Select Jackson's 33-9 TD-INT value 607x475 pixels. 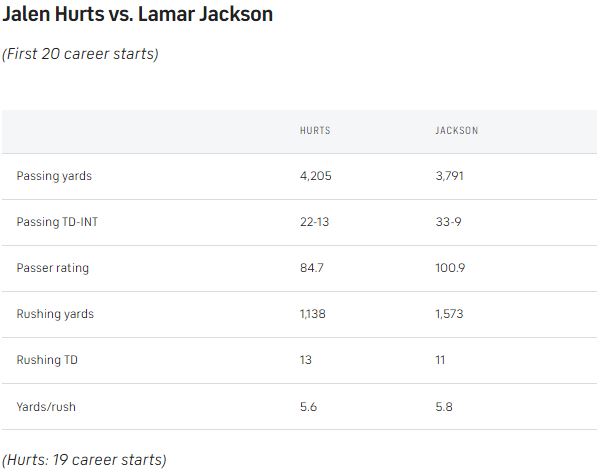448,222
